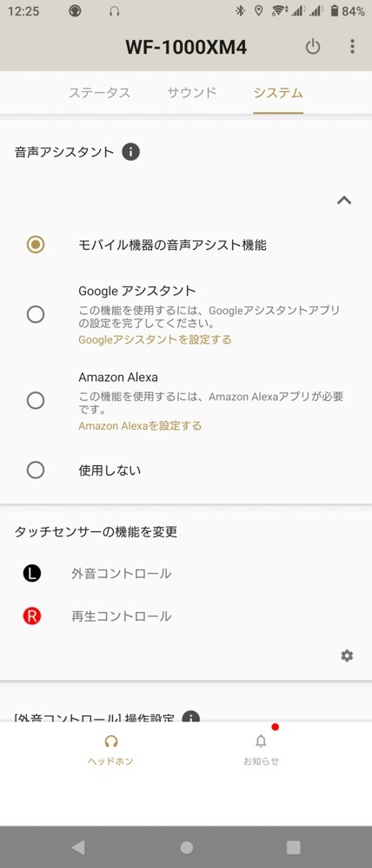Show info for 音声アシスタント
The height and width of the screenshot is (868, 372).
point(131,152)
